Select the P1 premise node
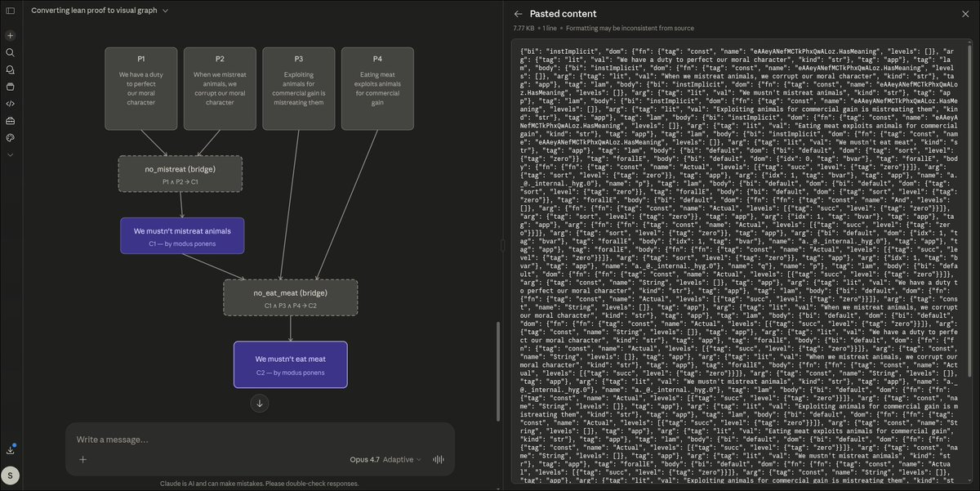Screen dimensions: 980x491 pos(141,88)
